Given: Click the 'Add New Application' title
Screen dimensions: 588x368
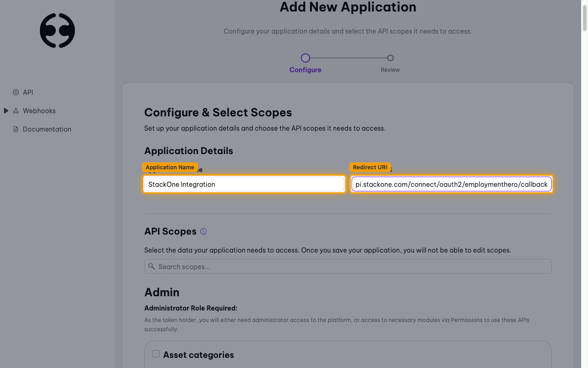Looking at the screenshot, I should tap(348, 7).
